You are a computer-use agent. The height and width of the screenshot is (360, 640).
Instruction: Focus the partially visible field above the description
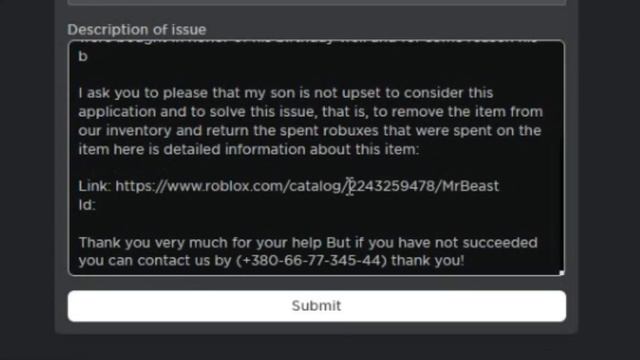tap(317, 2)
